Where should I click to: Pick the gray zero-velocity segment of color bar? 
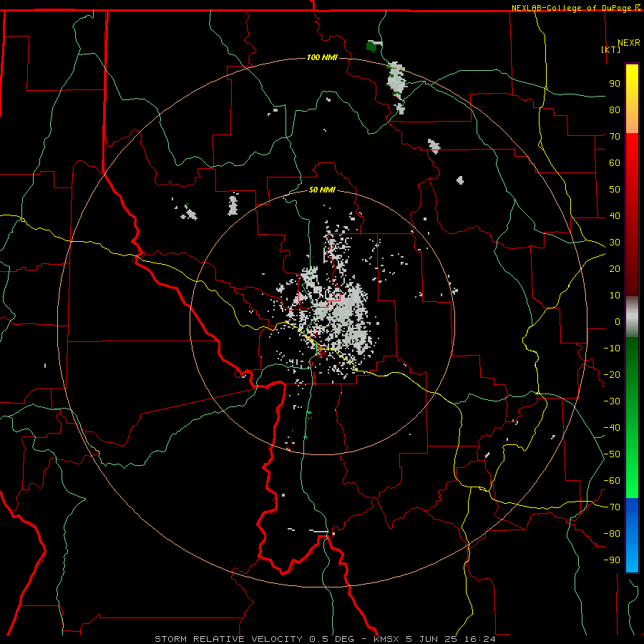632,317
